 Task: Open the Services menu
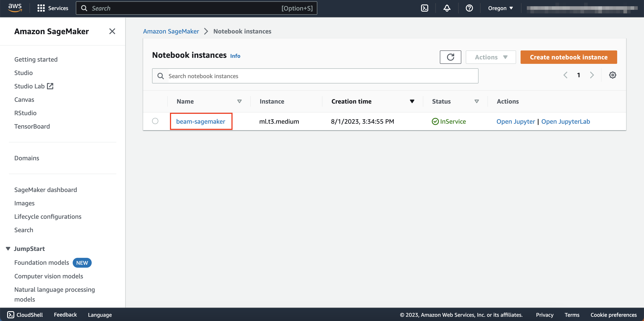[53, 8]
